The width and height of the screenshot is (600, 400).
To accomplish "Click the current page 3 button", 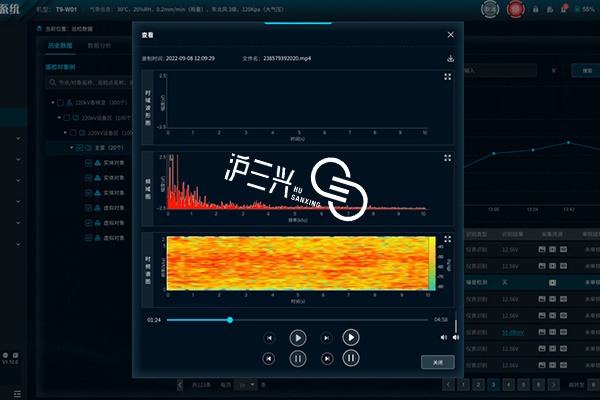I will pos(493,385).
